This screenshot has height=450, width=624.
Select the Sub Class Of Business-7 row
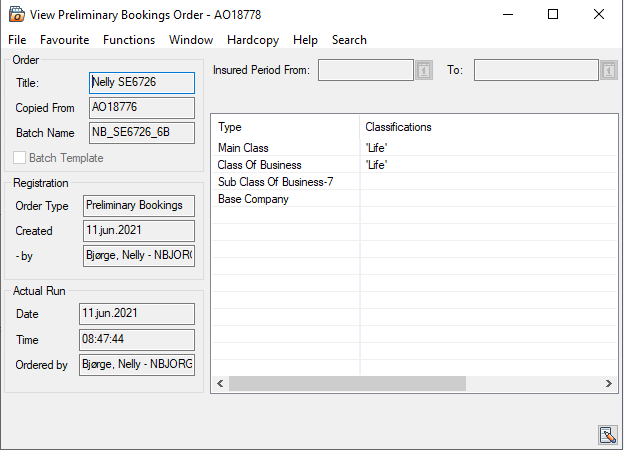tap(285, 182)
